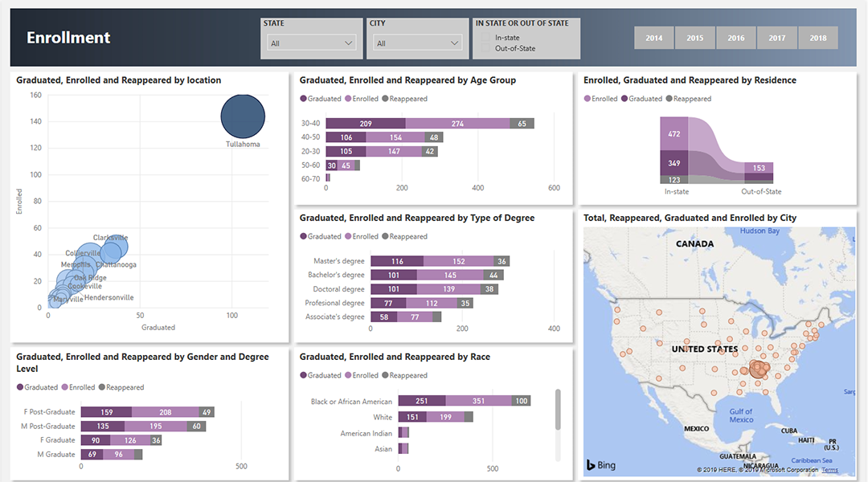Click the Terms link on the map

click(x=829, y=470)
